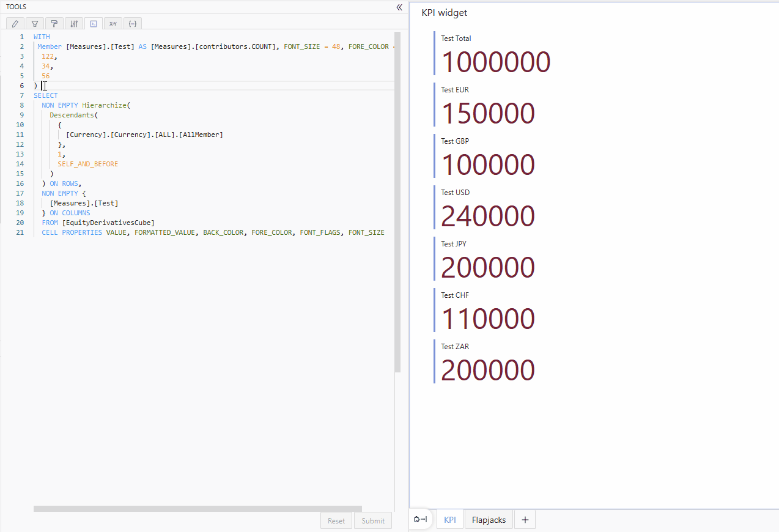Place cursor on line 6 of the query
The height and width of the screenshot is (532, 779).
[x=43, y=86]
